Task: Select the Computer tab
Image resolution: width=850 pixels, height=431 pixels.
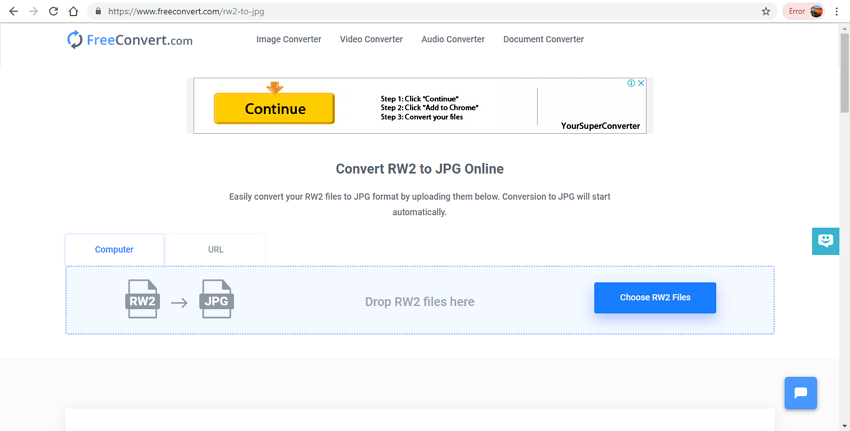Action: (x=114, y=249)
